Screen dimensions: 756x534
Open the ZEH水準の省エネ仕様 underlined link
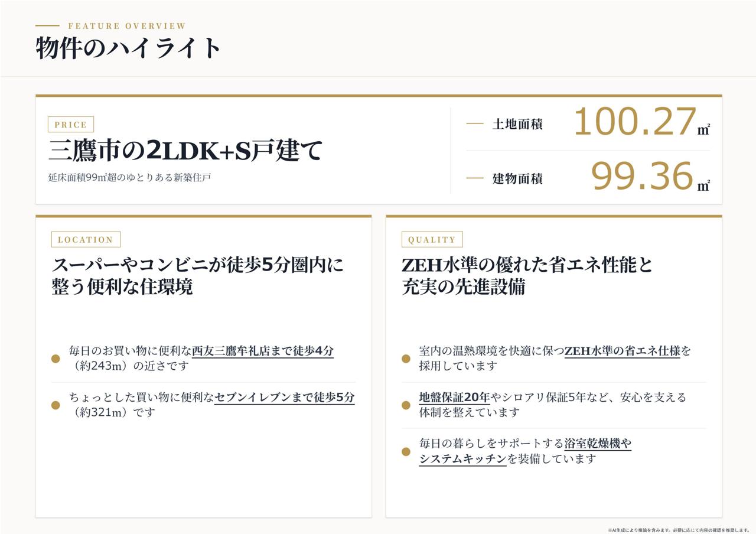622,351
